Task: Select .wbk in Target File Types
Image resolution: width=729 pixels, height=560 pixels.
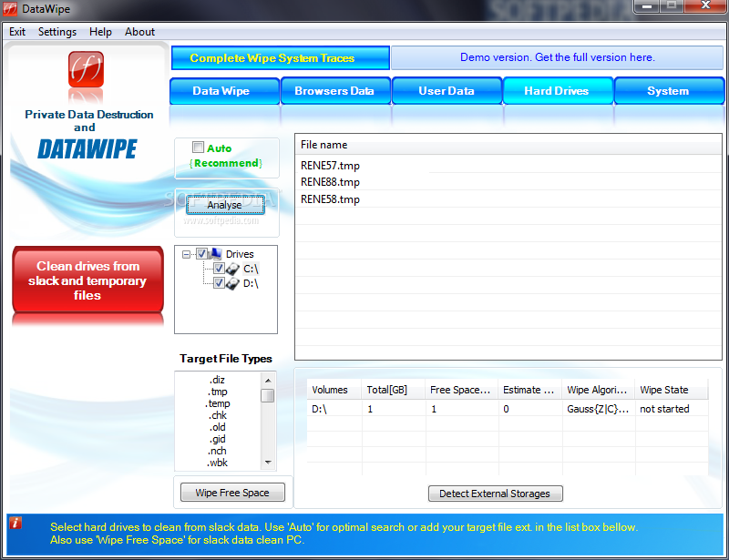Action: 218,463
